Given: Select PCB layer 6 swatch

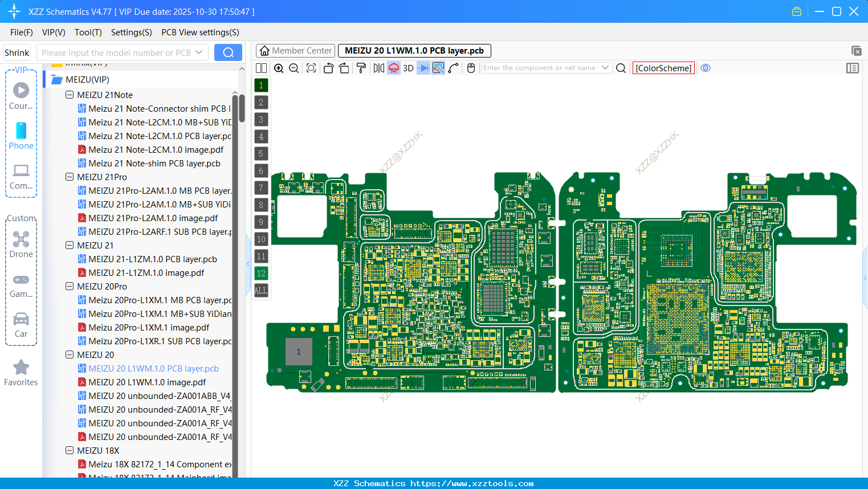Looking at the screenshot, I should [x=260, y=170].
